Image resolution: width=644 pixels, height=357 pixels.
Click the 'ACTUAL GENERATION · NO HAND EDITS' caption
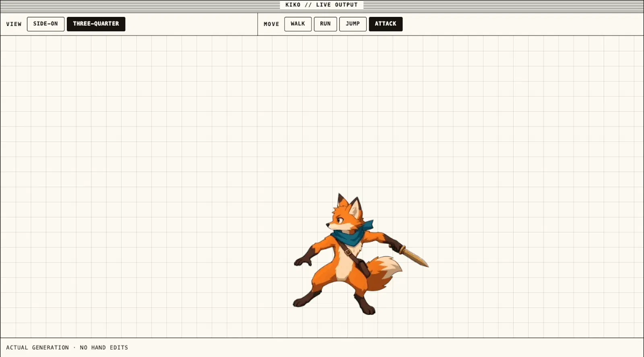(x=67, y=347)
